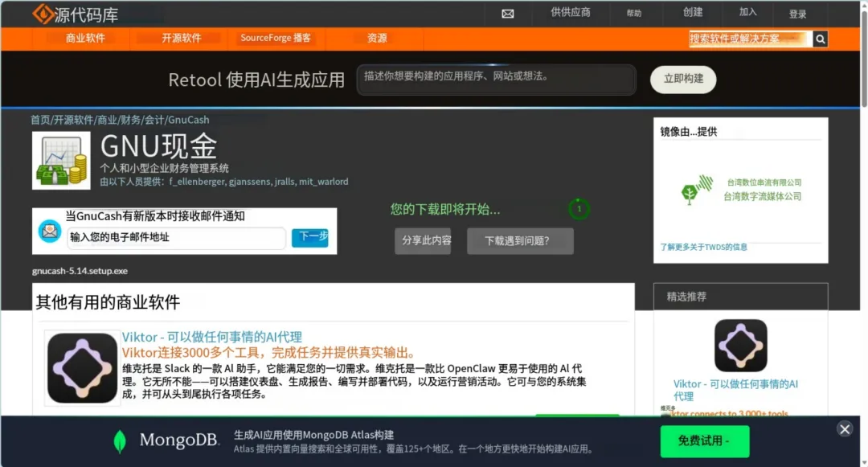
Task: Click the email newsletter envelope icon
Action: (x=50, y=231)
